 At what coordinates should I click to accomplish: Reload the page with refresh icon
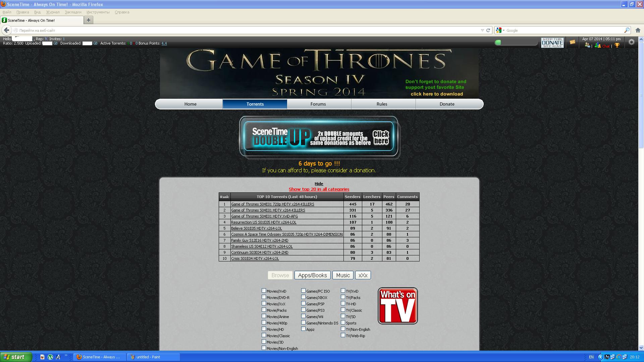[488, 30]
